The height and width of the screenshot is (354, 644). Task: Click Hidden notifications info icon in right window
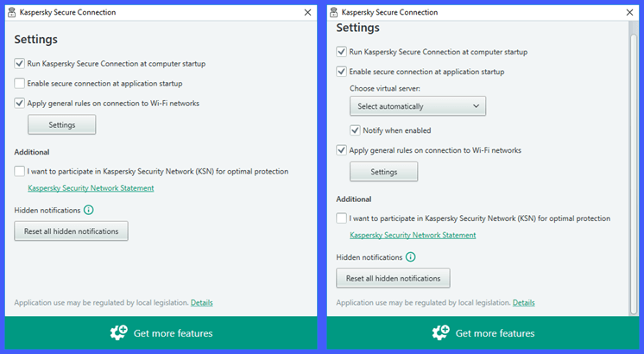[410, 257]
